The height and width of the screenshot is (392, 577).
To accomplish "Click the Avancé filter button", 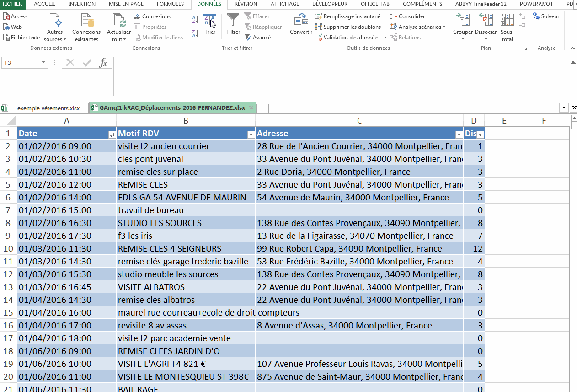I will click(257, 38).
